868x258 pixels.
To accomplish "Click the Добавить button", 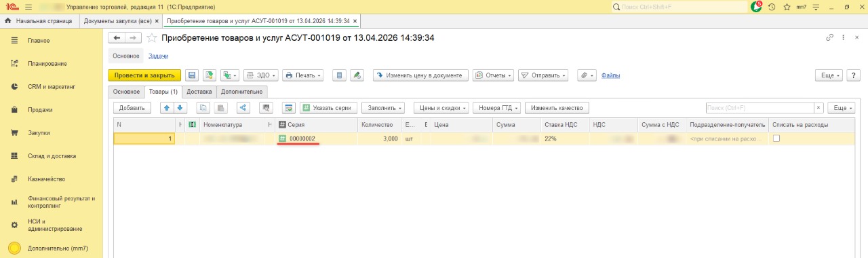I will click(132, 107).
